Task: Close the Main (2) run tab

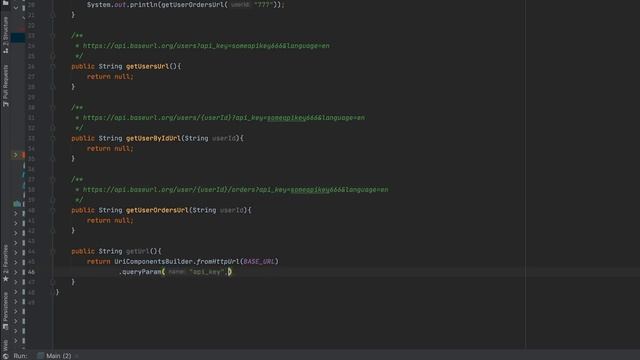Action: click(x=77, y=356)
